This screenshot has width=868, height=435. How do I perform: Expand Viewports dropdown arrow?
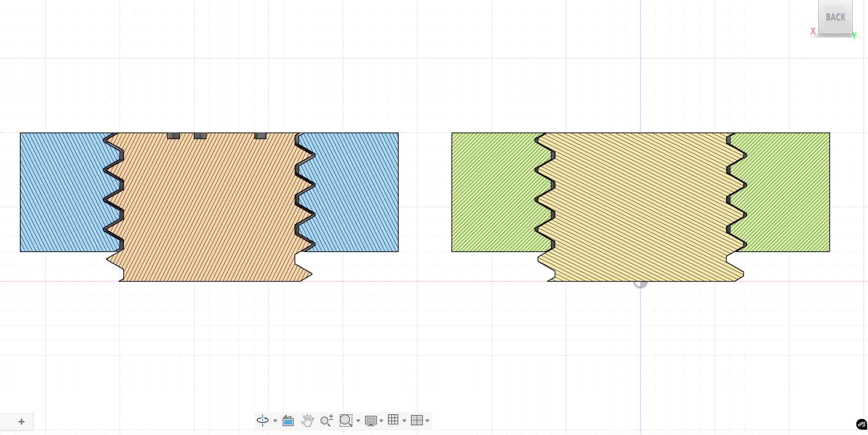[x=427, y=421]
